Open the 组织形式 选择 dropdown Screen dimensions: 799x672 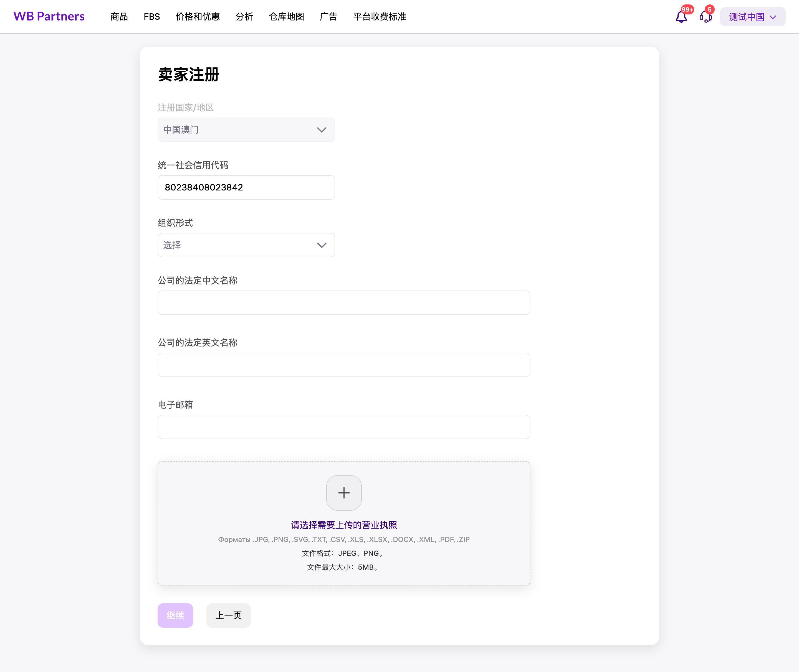(x=246, y=245)
